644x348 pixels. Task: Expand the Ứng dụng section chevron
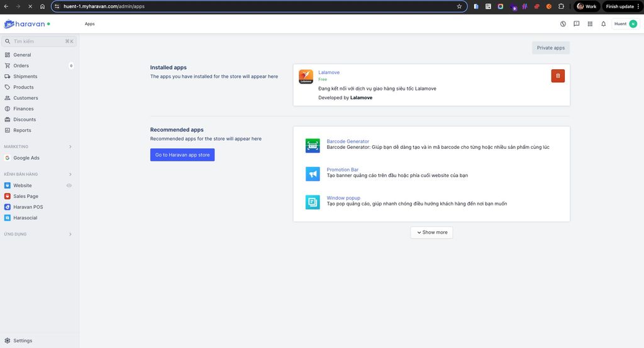click(70, 234)
